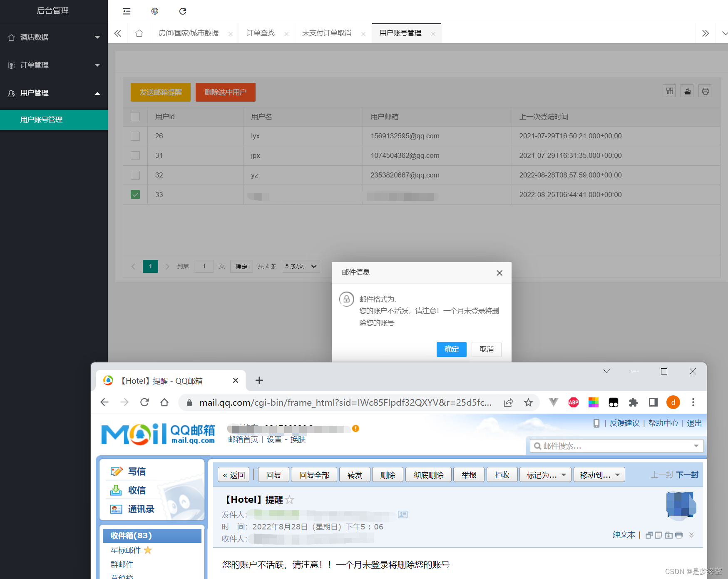728x579 pixels.
Task: Collapse the sidebar menu toggle icon
Action: 127,11
